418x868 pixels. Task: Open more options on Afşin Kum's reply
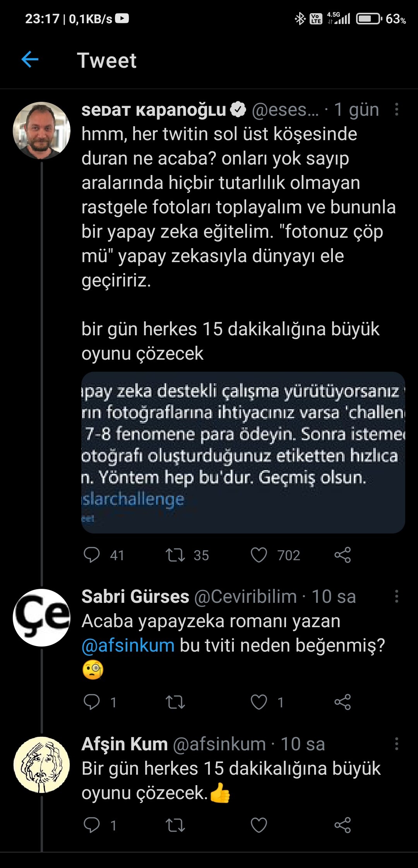[396, 744]
